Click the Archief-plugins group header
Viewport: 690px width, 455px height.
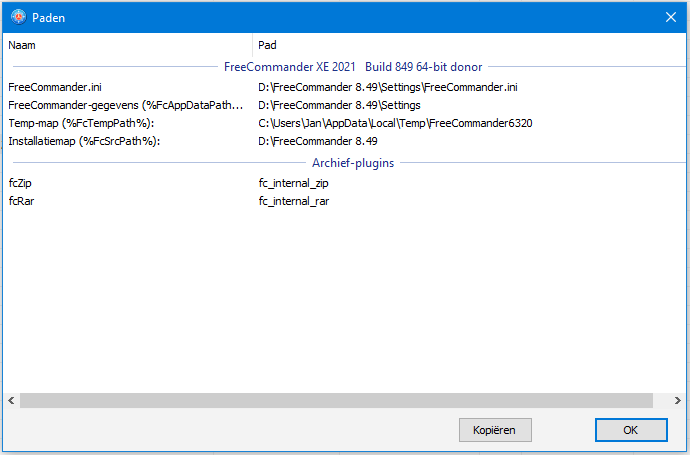pos(353,163)
